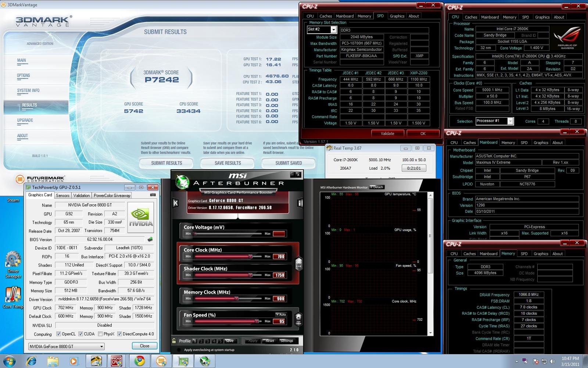The height and width of the screenshot is (368, 588).
Task: Select OPTIONS in 3DMark Vantage sidebar
Action: (23, 75)
